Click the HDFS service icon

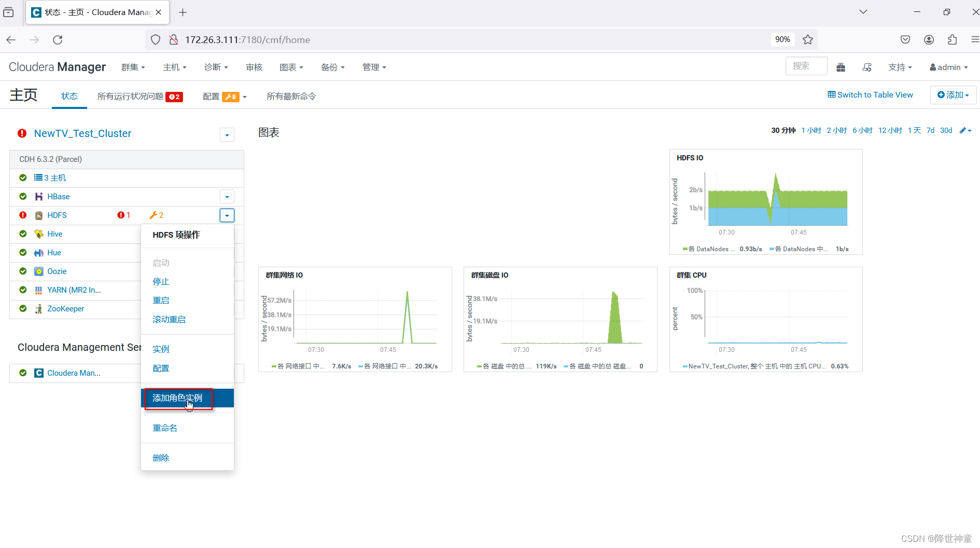click(38, 215)
